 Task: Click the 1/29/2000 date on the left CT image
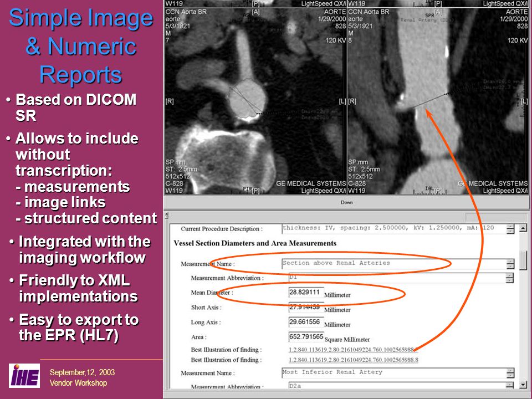[x=332, y=19]
